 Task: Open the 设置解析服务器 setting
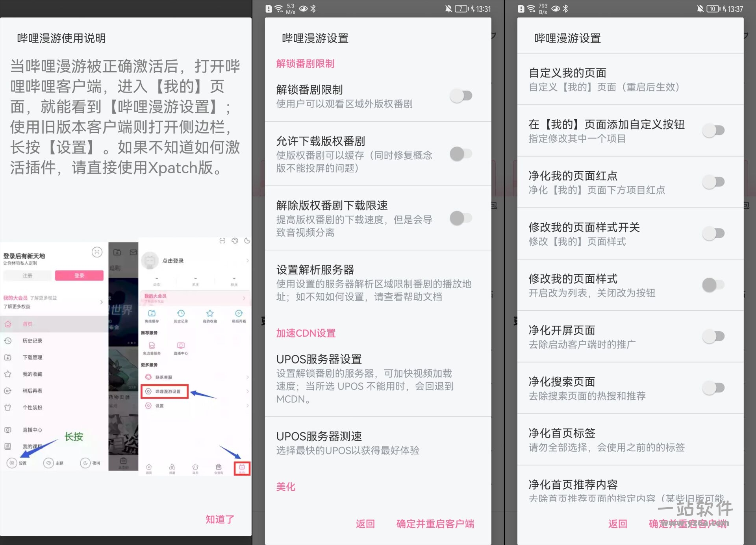coord(378,283)
